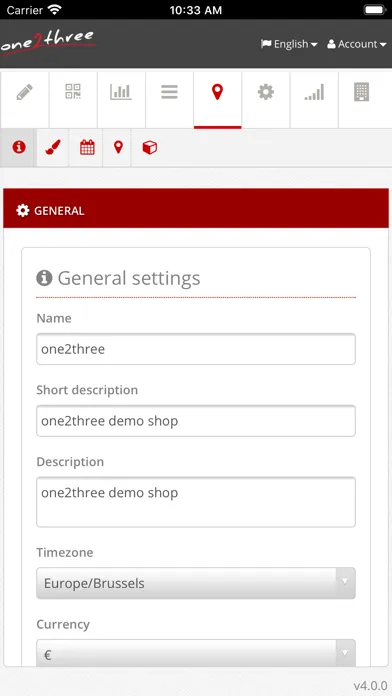Open the Account menu
Image resolution: width=392 pixels, height=696 pixels.
tap(356, 44)
